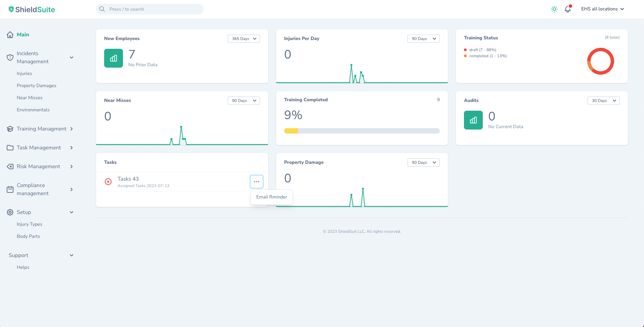Viewport: 644px width, 327px height.
Task: Click the Setup gear icon
Action: [x=10, y=212]
